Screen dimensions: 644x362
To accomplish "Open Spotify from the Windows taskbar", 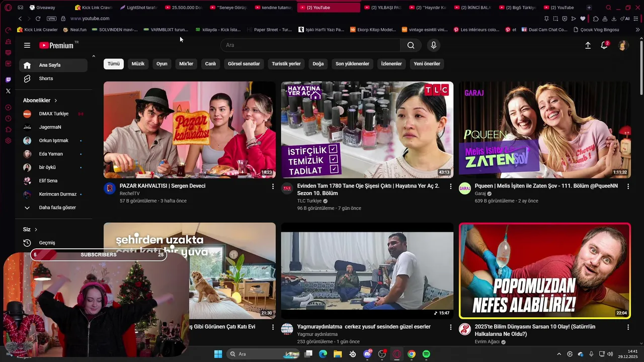I will click(x=426, y=354).
